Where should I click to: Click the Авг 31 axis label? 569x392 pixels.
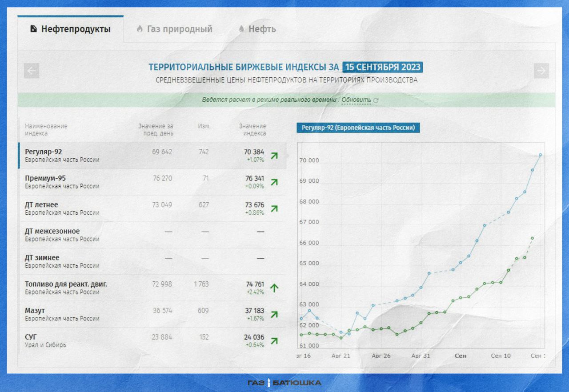click(x=421, y=356)
